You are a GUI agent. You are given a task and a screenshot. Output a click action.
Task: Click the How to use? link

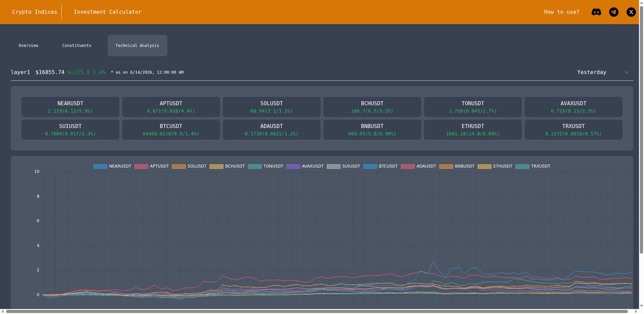pos(561,12)
